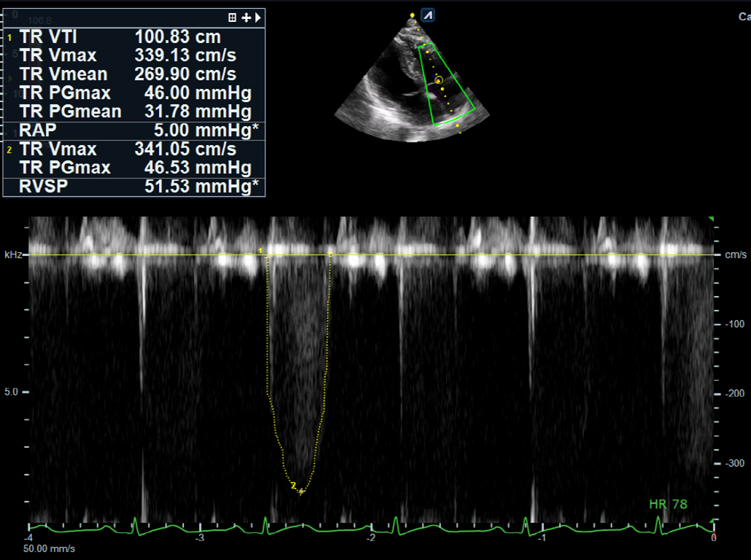Select the RAP 5.00 mmHg row
The height and width of the screenshot is (560, 751).
134,131
